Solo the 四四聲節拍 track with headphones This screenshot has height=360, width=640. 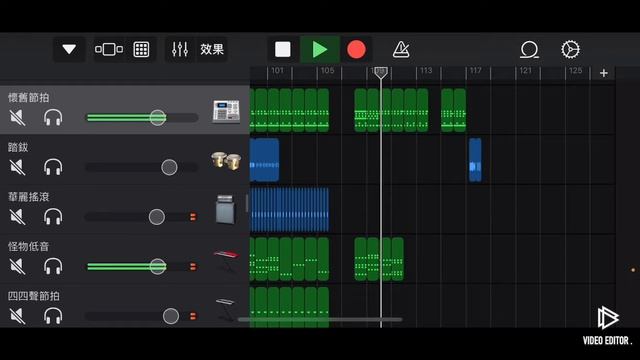53,316
